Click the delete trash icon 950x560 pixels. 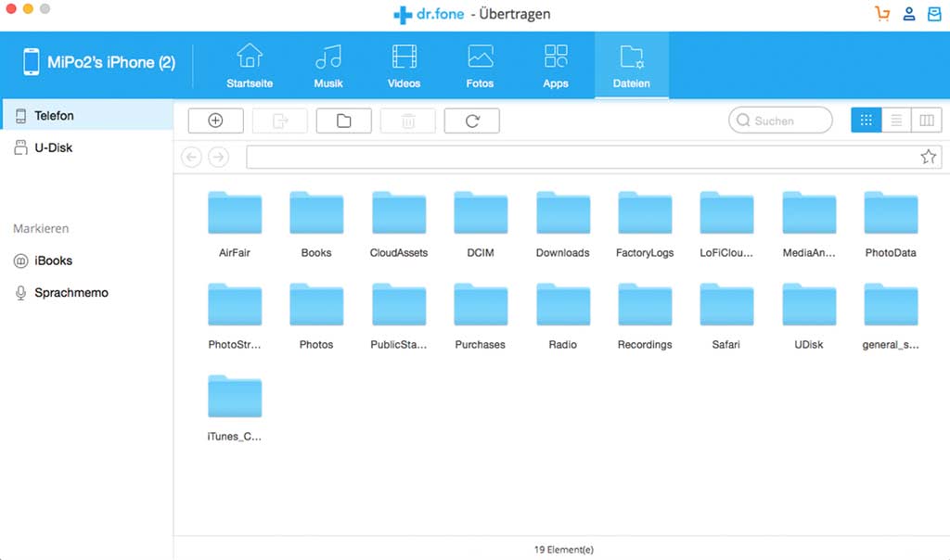click(407, 120)
